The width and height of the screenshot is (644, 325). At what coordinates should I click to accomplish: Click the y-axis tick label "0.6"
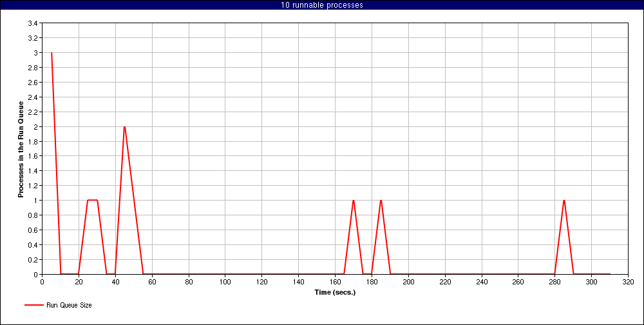[33, 230]
